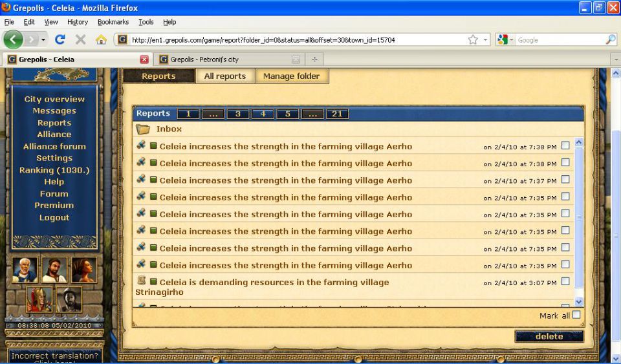Click the Google search engine icon
Image resolution: width=621 pixels, height=364 pixels.
click(503, 39)
